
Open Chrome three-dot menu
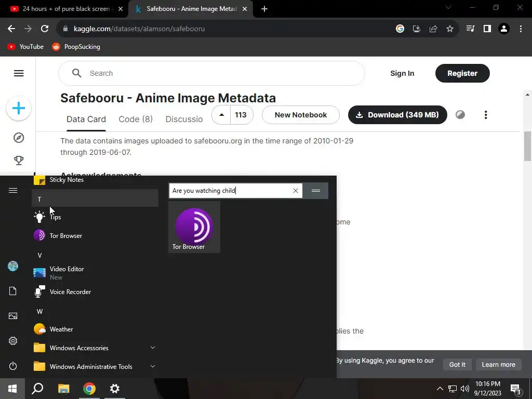tap(521, 29)
